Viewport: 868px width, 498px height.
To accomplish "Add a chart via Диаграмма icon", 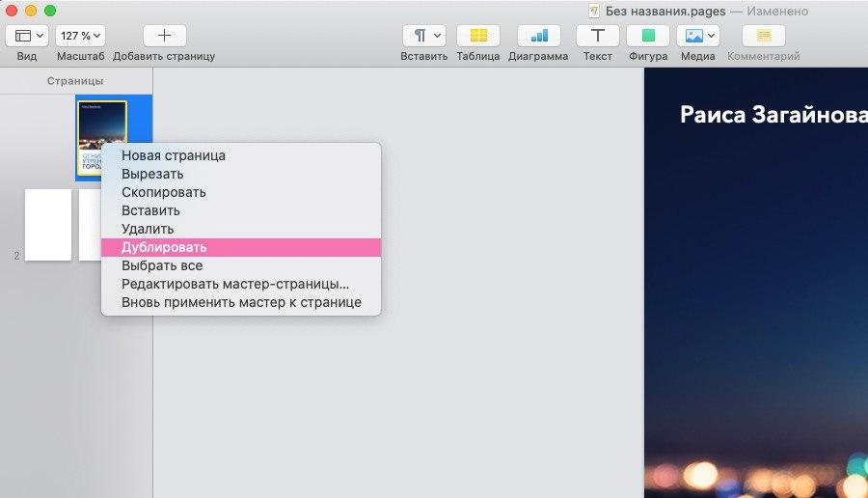I will (x=538, y=36).
